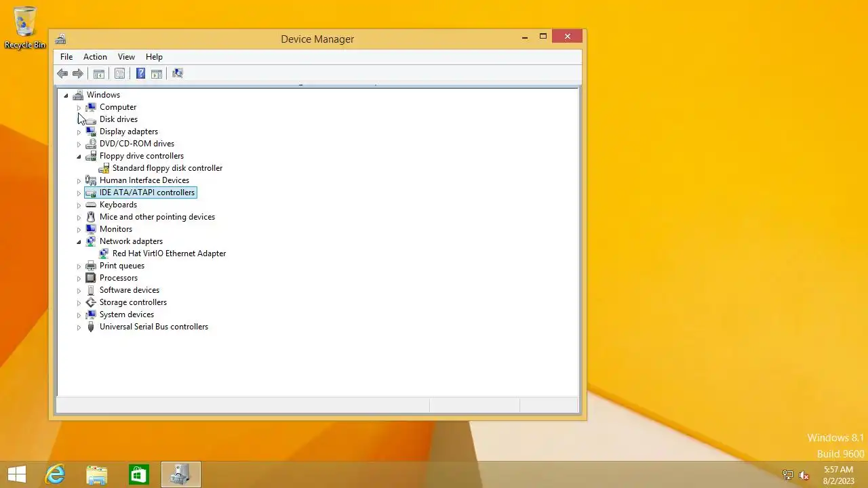
Task: Click the Print queues printer icon
Action: (x=91, y=266)
